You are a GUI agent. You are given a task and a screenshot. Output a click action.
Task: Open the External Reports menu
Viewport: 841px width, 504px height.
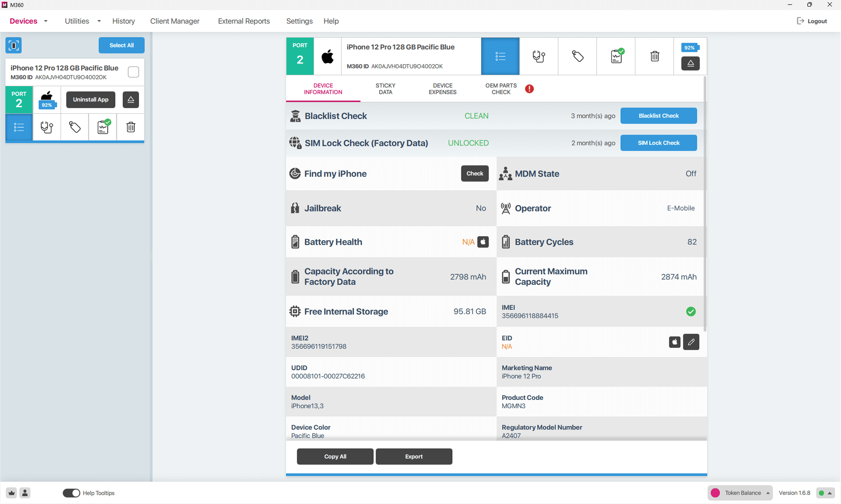[244, 21]
